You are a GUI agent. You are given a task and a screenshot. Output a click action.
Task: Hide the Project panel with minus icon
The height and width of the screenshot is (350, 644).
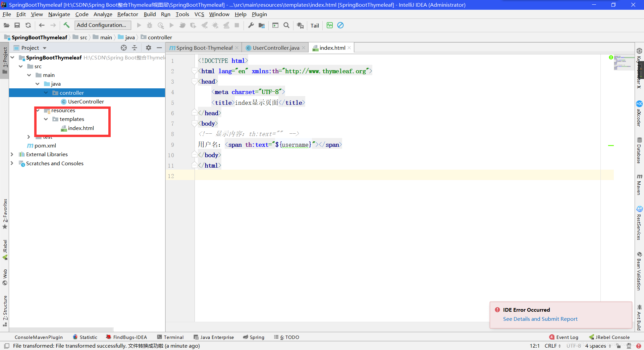pos(159,48)
